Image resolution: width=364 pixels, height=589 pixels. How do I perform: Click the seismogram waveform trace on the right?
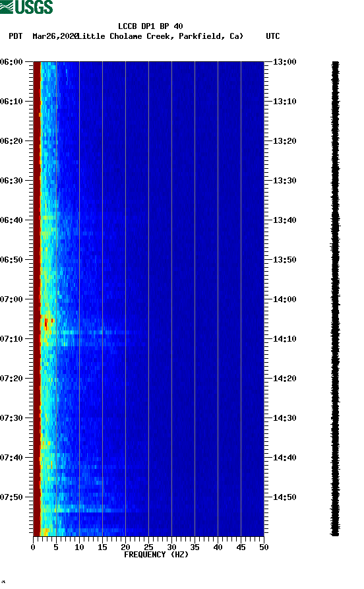(335, 299)
